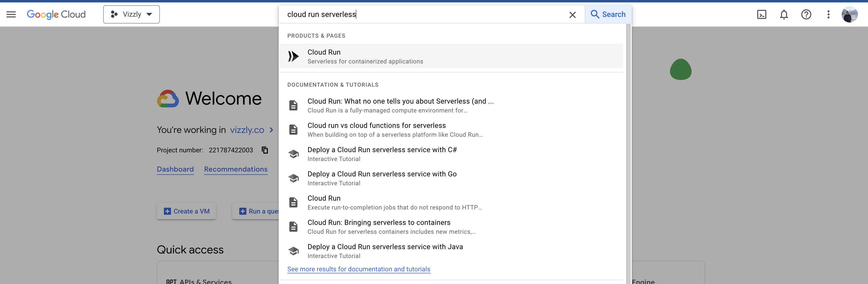
Task: Click the project number 221787422003
Action: point(231,150)
